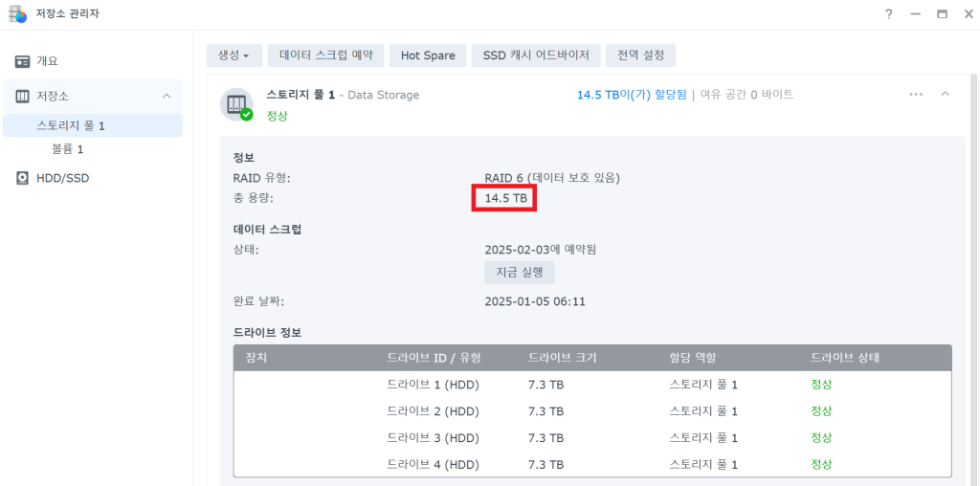This screenshot has width=980, height=486.
Task: Click the 데이터 스크럽 예약 button
Action: click(x=325, y=55)
